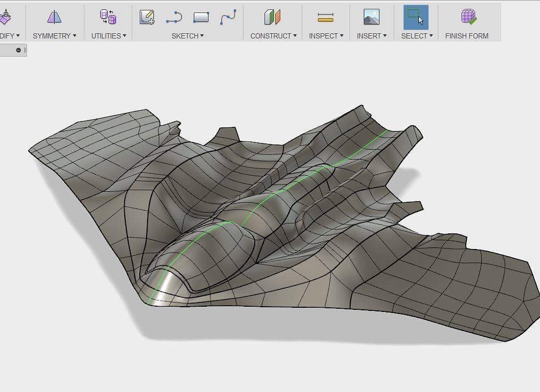Click the Construct plane icon

pyautogui.click(x=272, y=17)
